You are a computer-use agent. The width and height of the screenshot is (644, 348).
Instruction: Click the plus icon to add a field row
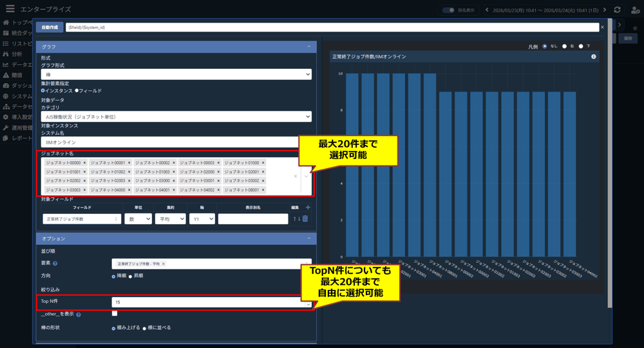[307, 208]
